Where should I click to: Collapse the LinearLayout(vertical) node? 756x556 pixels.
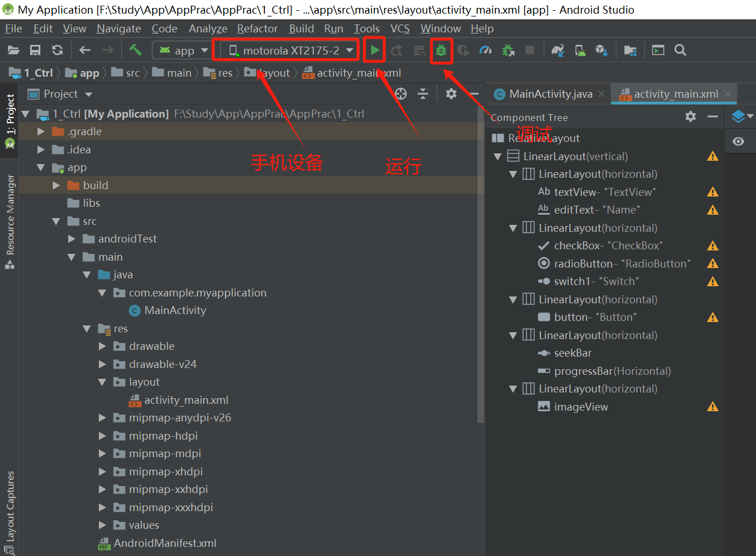[x=498, y=156]
